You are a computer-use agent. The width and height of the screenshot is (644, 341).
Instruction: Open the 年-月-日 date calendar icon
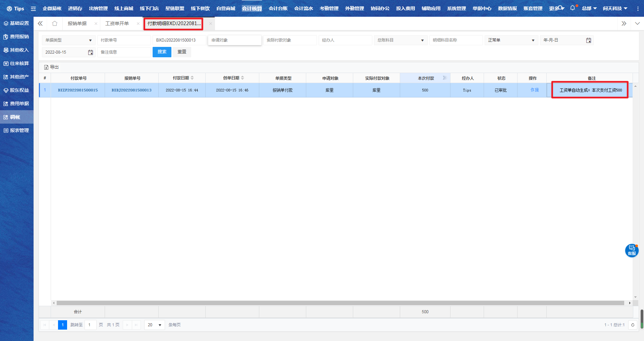pyautogui.click(x=588, y=40)
